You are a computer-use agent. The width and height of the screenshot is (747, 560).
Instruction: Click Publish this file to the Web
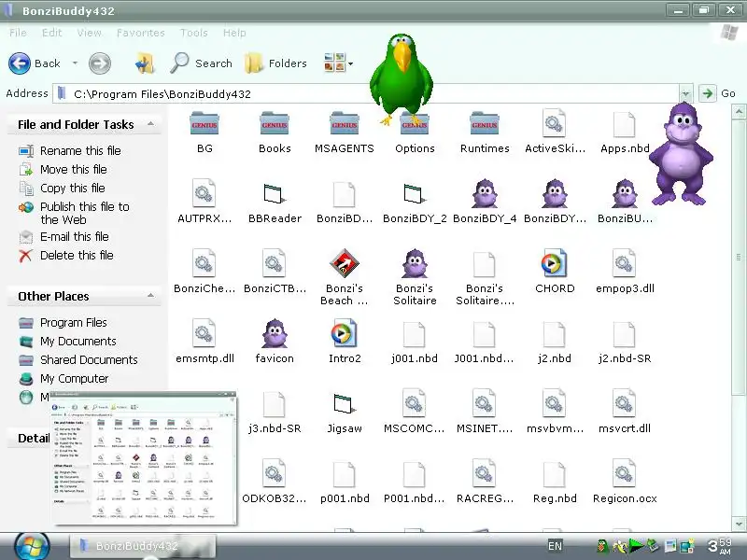tap(74, 213)
